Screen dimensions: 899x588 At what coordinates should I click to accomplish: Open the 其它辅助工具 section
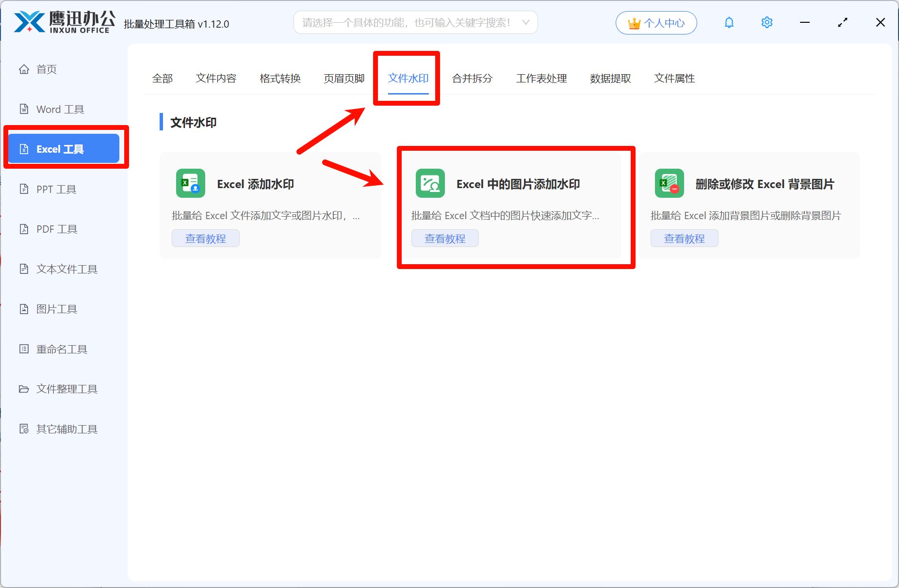65,429
